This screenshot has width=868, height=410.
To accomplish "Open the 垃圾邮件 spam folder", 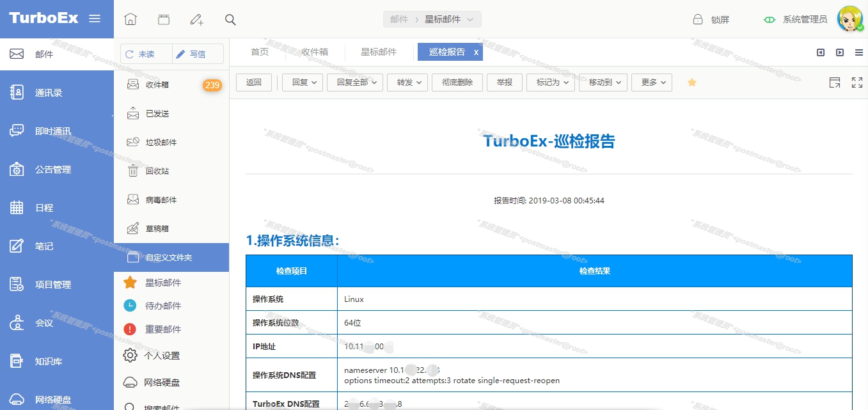I will click(171, 142).
